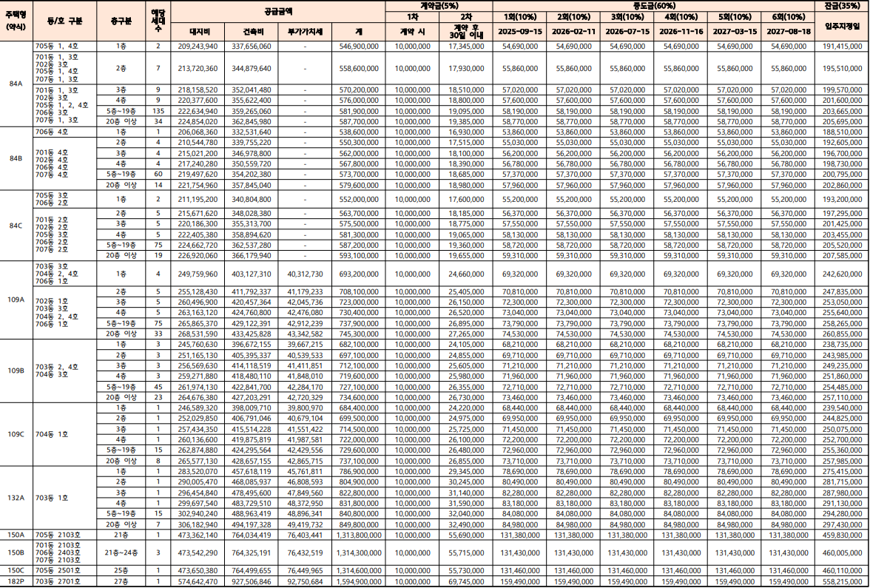Select the 대지비 column header
This screenshot has height=588, width=870.
pyautogui.click(x=198, y=32)
